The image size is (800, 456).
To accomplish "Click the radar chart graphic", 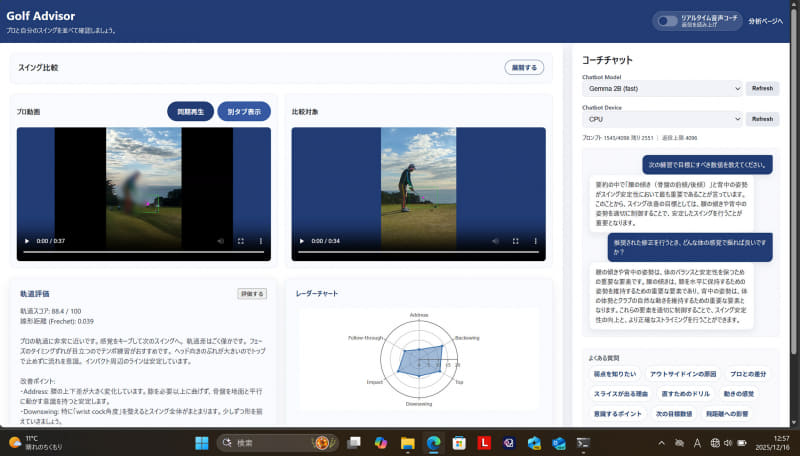I will click(x=419, y=360).
